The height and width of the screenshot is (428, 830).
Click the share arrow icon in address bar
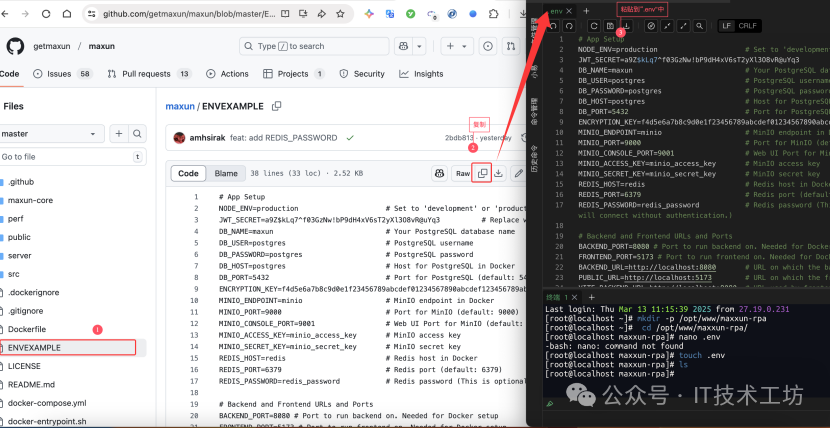(x=321, y=14)
